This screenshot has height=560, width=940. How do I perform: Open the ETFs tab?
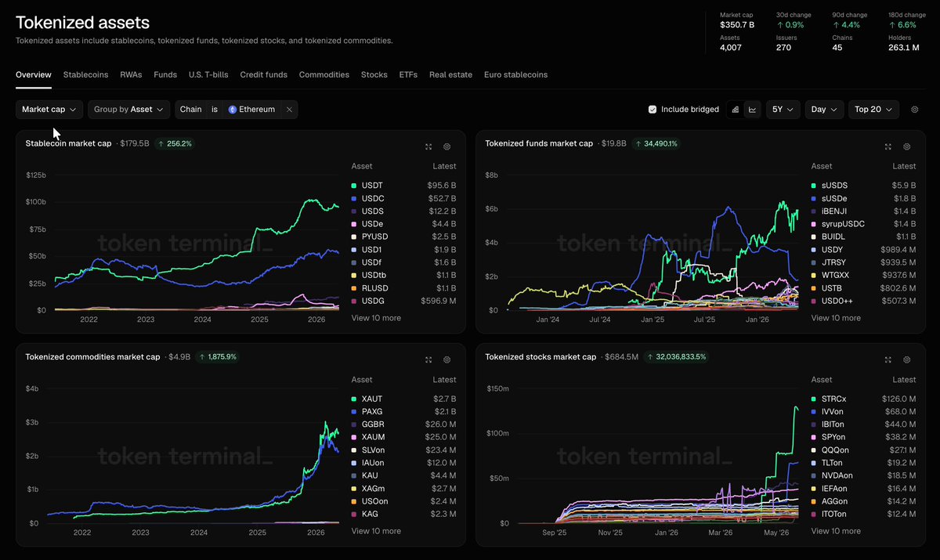click(x=408, y=74)
